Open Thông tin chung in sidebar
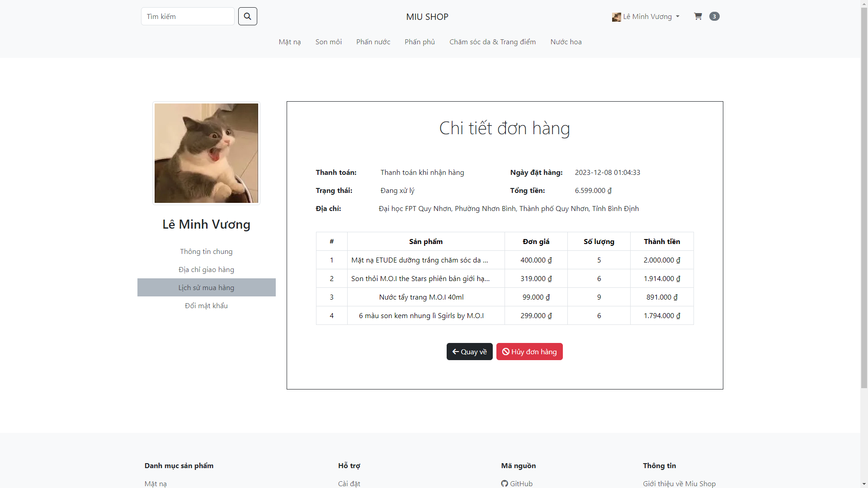Image resolution: width=868 pixels, height=488 pixels. [206, 251]
